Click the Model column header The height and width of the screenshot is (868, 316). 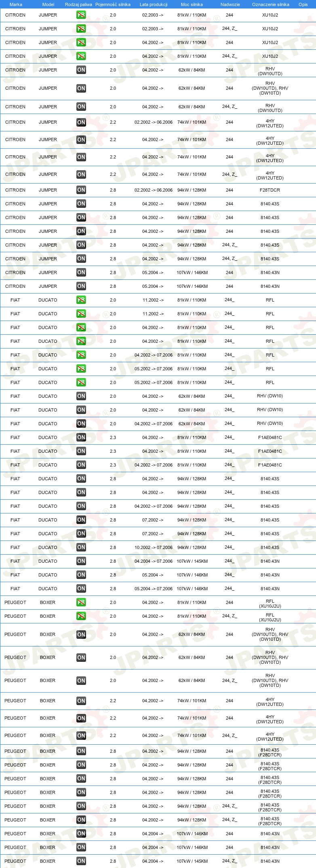click(48, 4)
